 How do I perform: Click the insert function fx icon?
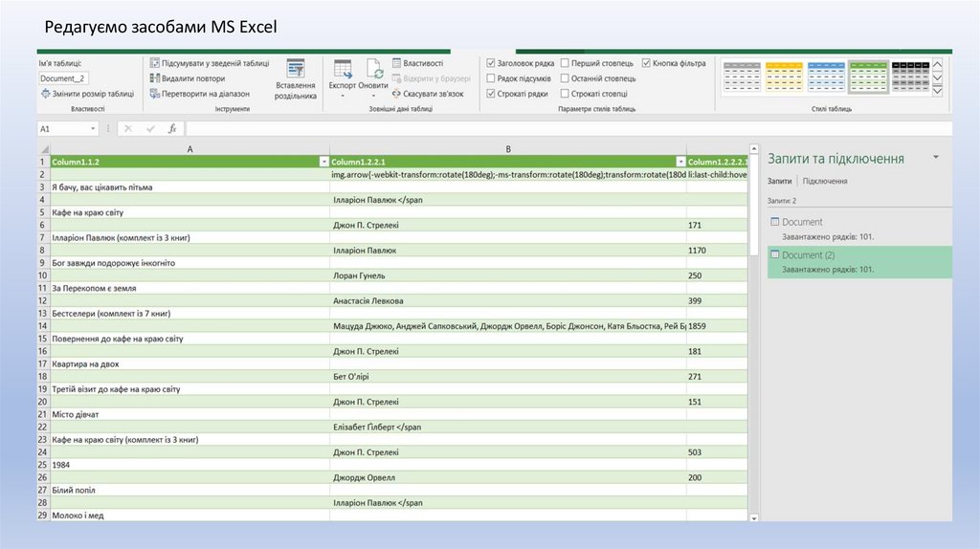pyautogui.click(x=172, y=128)
